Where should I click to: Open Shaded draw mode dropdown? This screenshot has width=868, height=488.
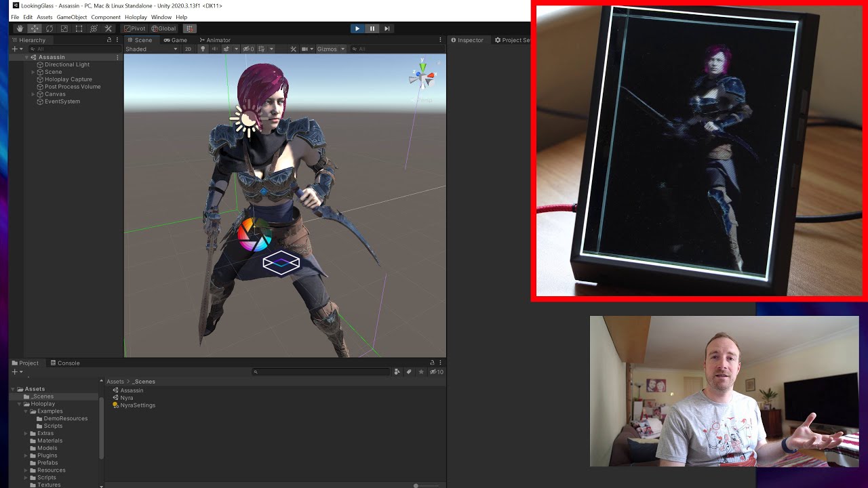(151, 49)
